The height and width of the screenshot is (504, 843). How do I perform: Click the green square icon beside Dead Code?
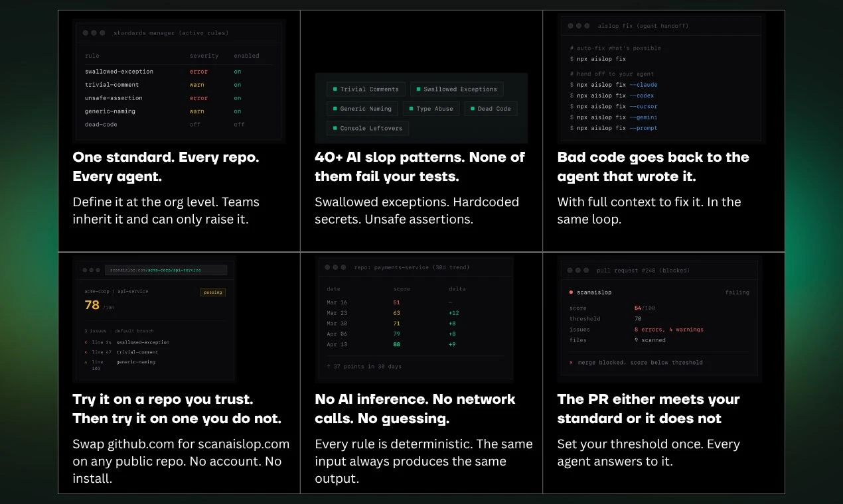click(473, 109)
